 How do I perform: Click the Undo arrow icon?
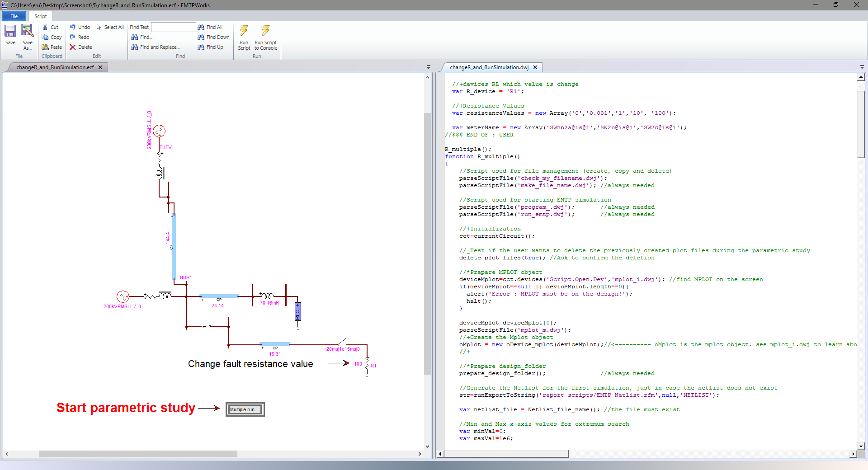click(x=73, y=27)
